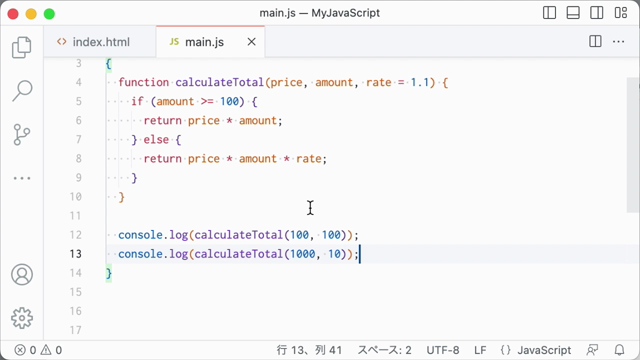Open the Source Control view

pyautogui.click(x=22, y=135)
